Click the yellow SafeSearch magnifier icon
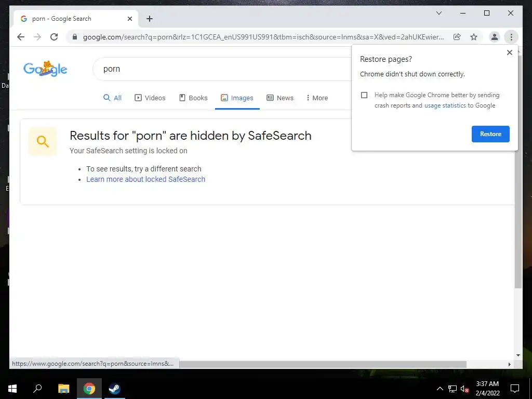Screen dimensions: 532x399 click(43, 141)
